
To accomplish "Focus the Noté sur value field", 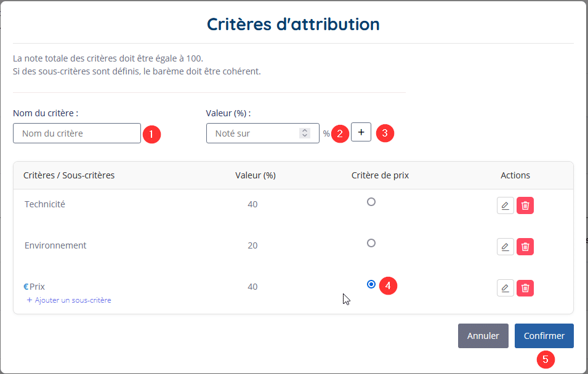I will pyautogui.click(x=262, y=133).
